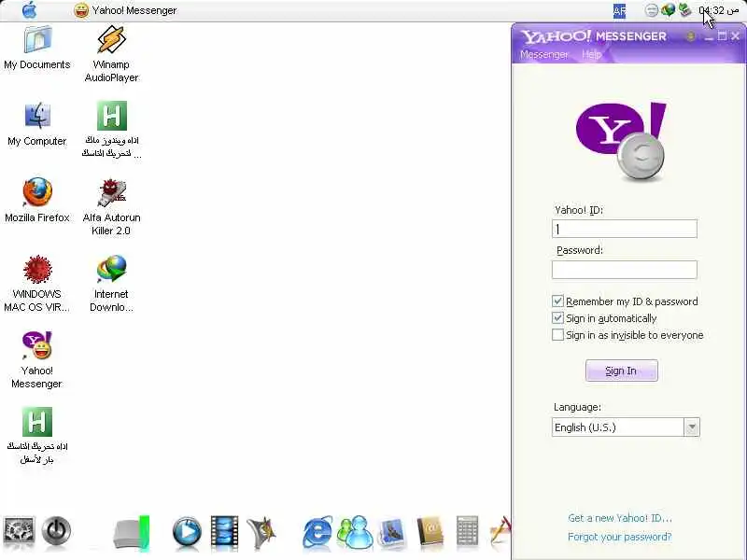This screenshot has height=560, width=747.
Task: Open system preferences gear in dock
Action: (x=19, y=530)
